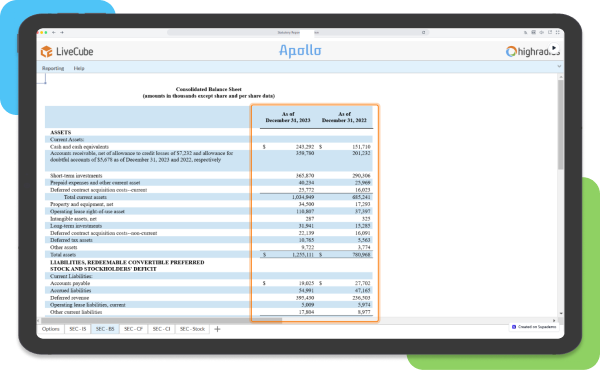Open the SEC - Stock sheet tab

point(192,329)
